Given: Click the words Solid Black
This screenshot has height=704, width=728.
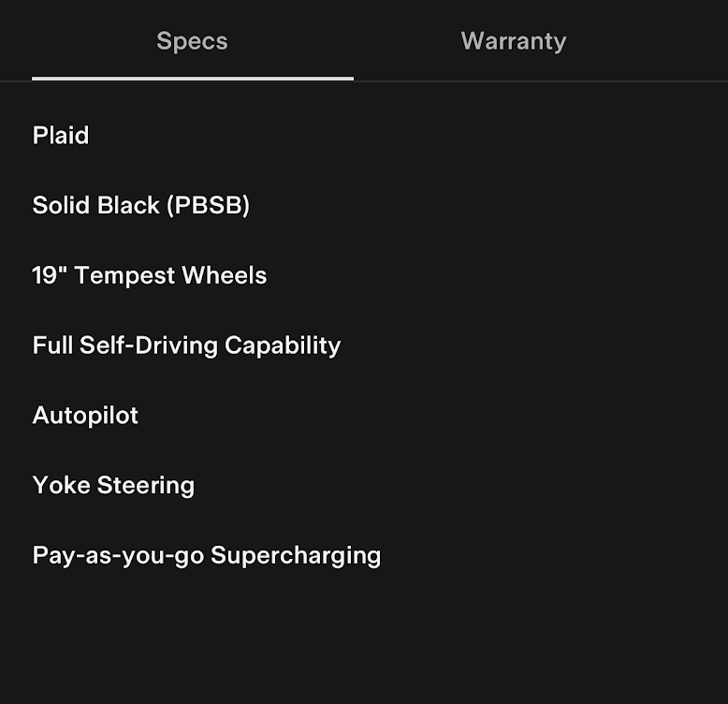Looking at the screenshot, I should coord(95,206).
